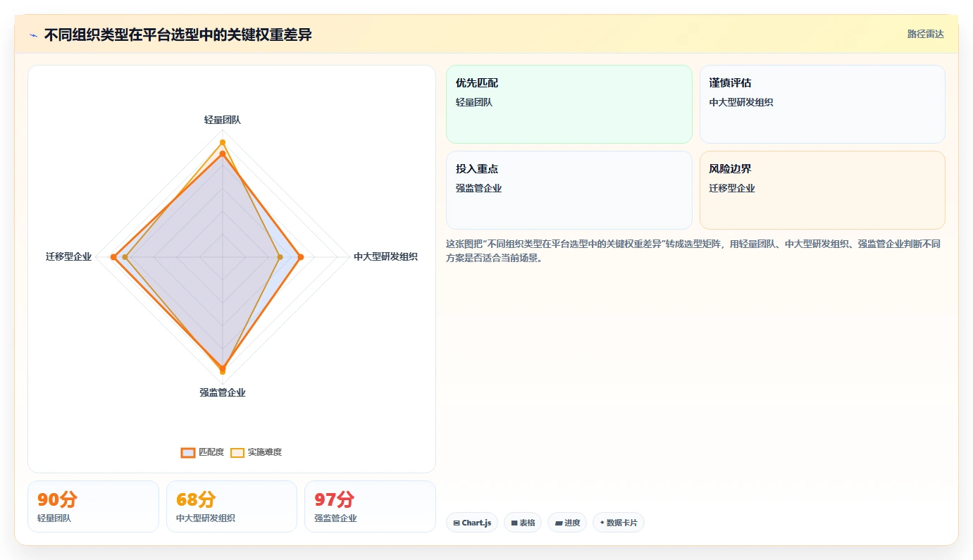Viewport: 973px width, 560px height.
Task: Click the orange data point at 迁移型企业
Action: [x=113, y=258]
